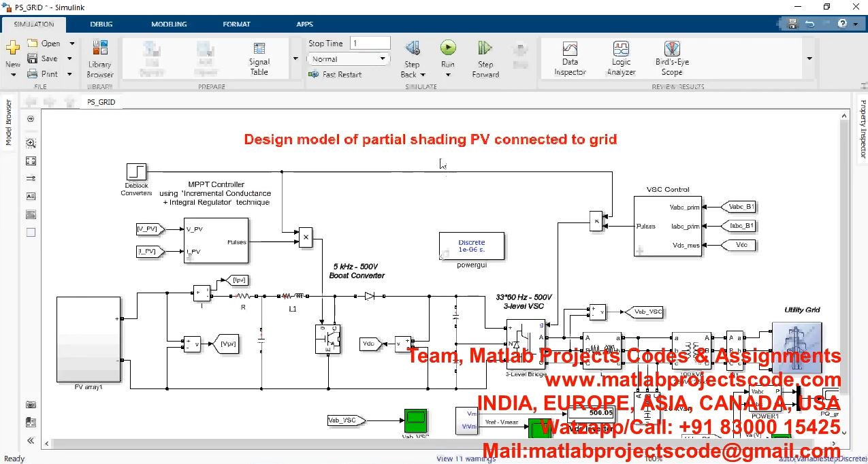This screenshot has height=464, width=868.
Task: Open the Signal Table
Action: [x=259, y=58]
